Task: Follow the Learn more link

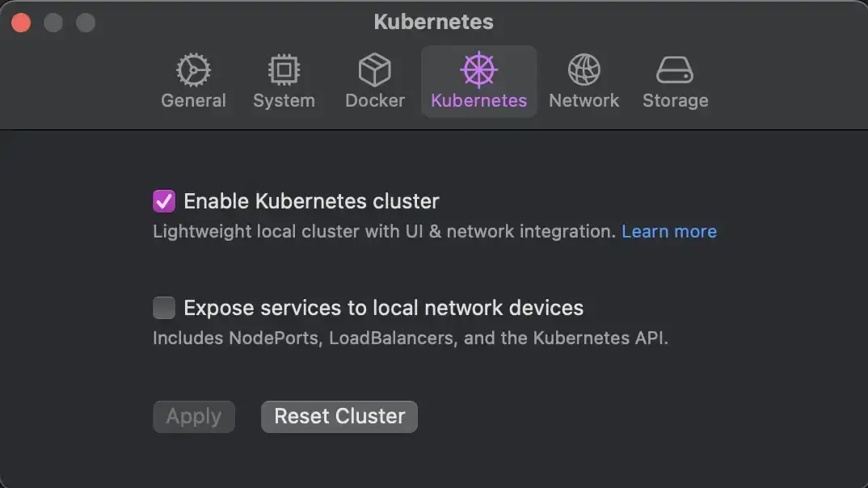Action: pyautogui.click(x=668, y=231)
